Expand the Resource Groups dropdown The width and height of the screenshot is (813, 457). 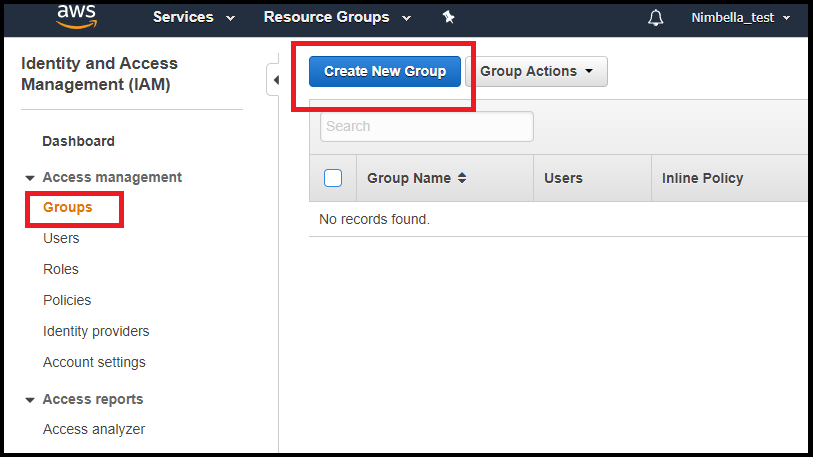[337, 17]
